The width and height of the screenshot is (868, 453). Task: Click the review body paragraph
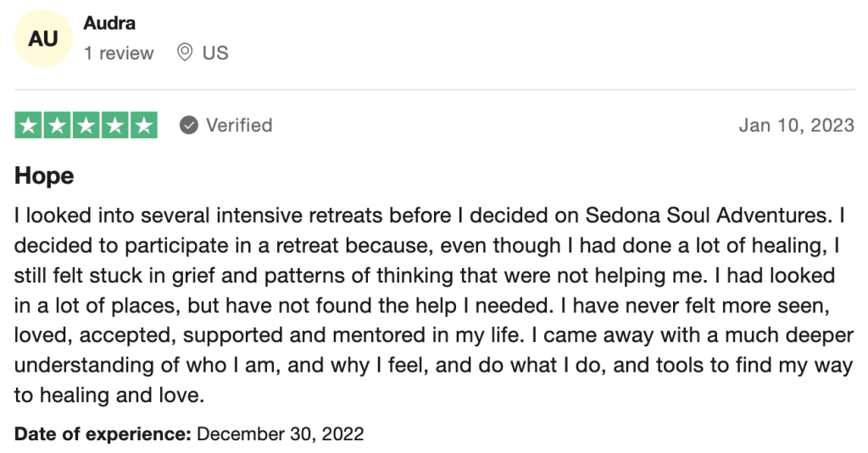click(434, 305)
